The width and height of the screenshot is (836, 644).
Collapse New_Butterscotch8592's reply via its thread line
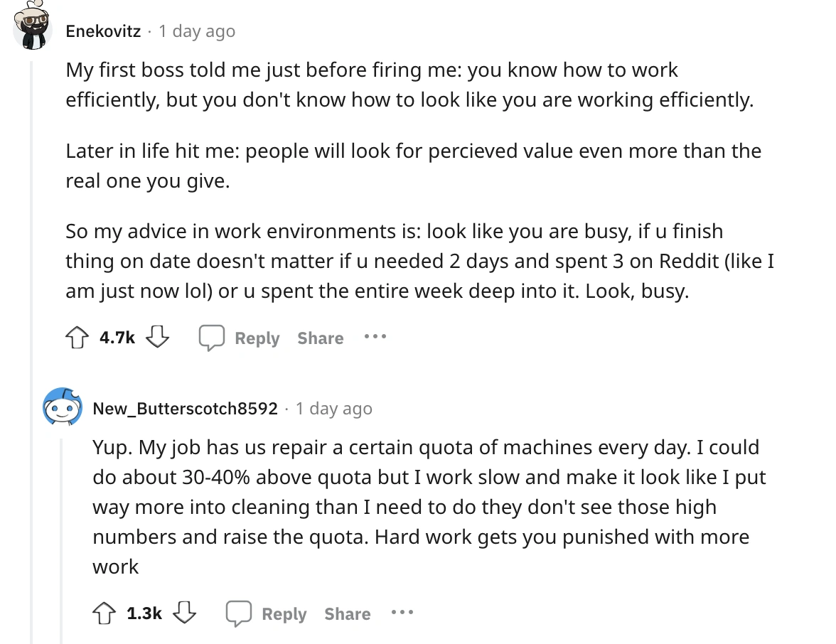(x=61, y=533)
